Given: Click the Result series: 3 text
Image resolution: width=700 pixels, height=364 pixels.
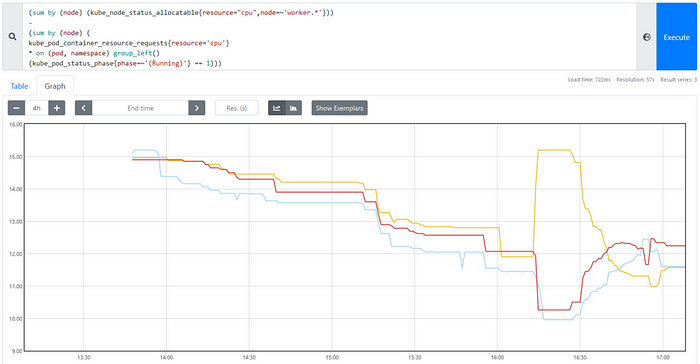Looking at the screenshot, I should click(x=678, y=80).
